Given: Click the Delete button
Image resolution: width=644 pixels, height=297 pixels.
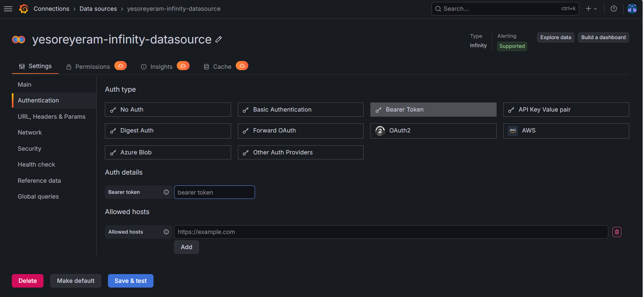Looking at the screenshot, I should point(28,281).
